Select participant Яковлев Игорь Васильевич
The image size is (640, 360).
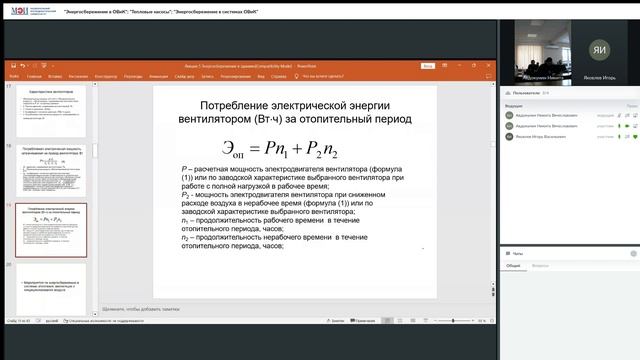540,137
